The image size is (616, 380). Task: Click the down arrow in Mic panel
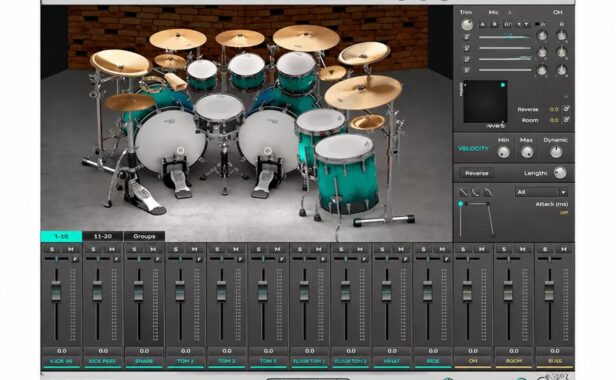(x=526, y=24)
